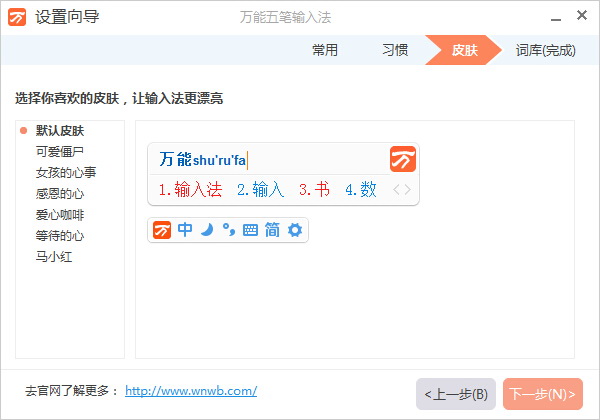Select the 马小红 skin

click(x=53, y=257)
